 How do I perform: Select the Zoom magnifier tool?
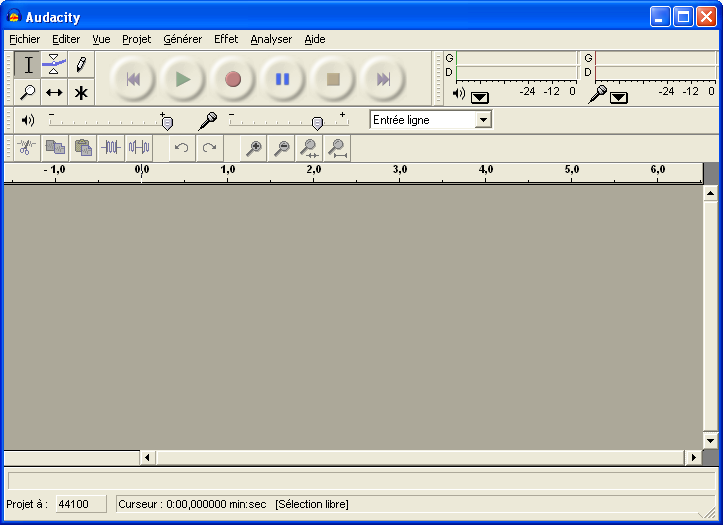click(x=28, y=92)
